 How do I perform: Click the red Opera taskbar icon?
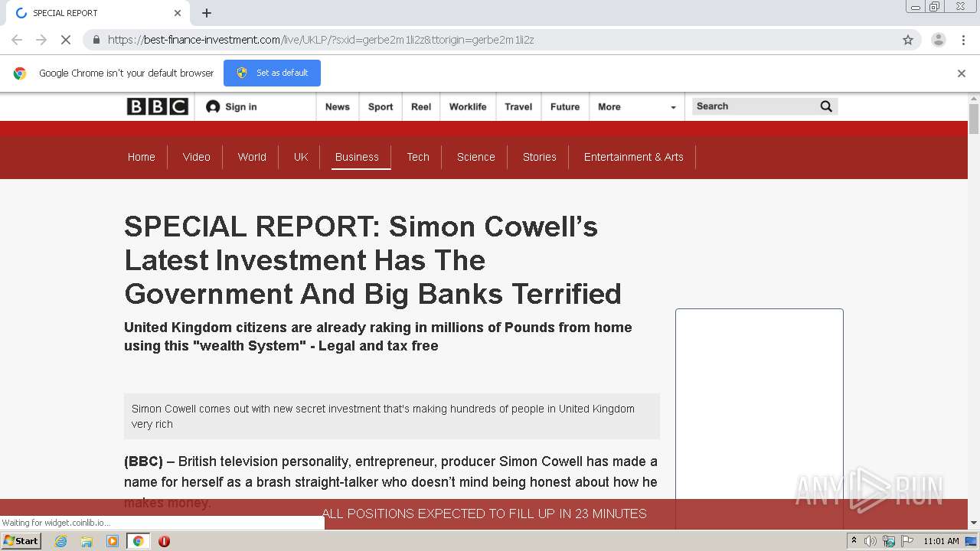(164, 541)
